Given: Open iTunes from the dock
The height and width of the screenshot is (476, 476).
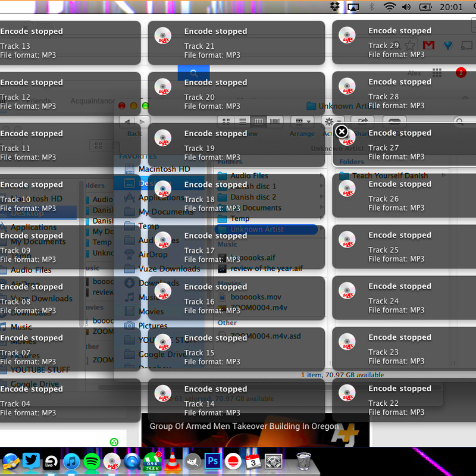Looking at the screenshot, I should tap(71, 462).
